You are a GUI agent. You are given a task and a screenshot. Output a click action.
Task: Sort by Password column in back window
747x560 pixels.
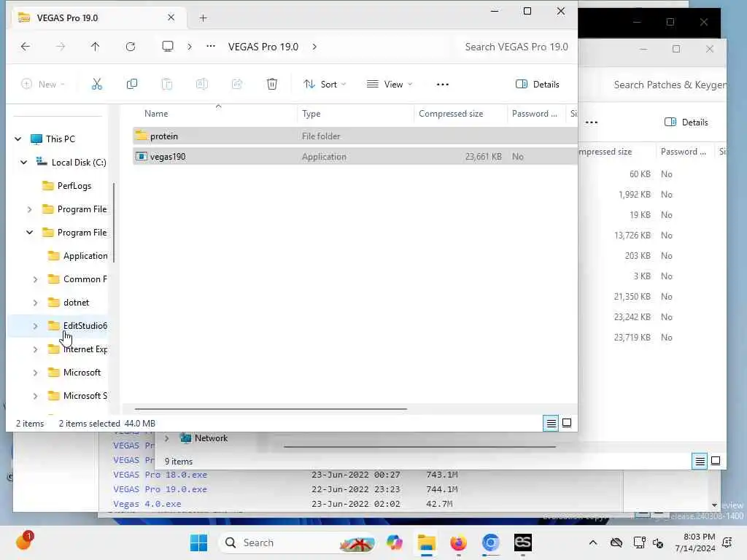click(x=683, y=152)
